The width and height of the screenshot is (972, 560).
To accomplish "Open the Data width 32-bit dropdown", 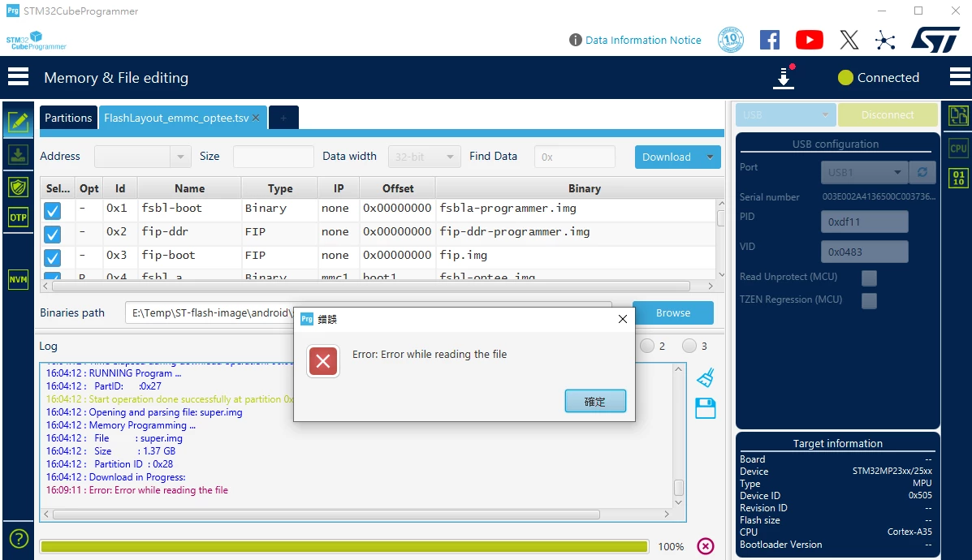I will click(x=424, y=157).
